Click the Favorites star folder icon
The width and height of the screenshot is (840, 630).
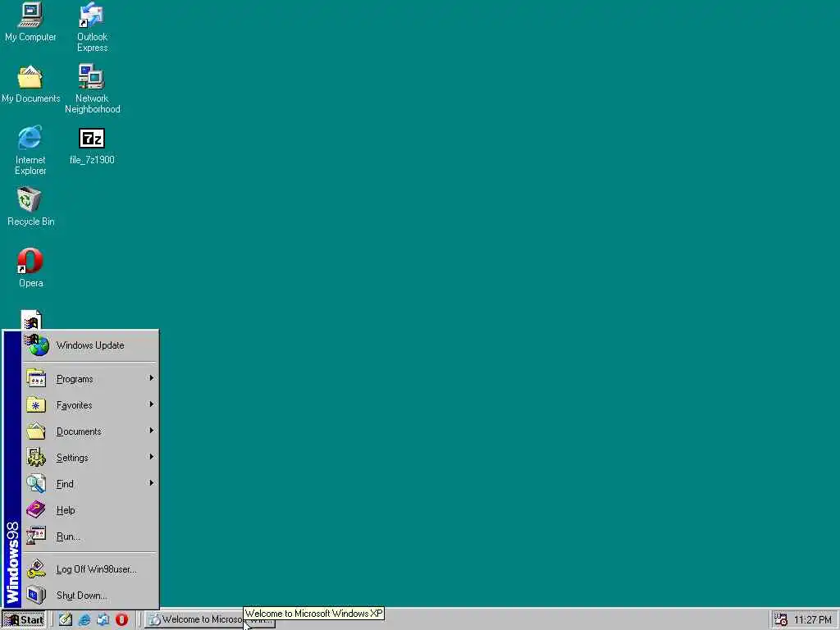(x=36, y=404)
